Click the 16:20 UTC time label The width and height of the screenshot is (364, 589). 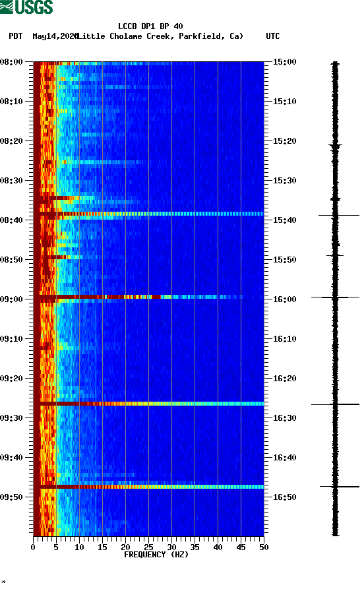coord(284,379)
